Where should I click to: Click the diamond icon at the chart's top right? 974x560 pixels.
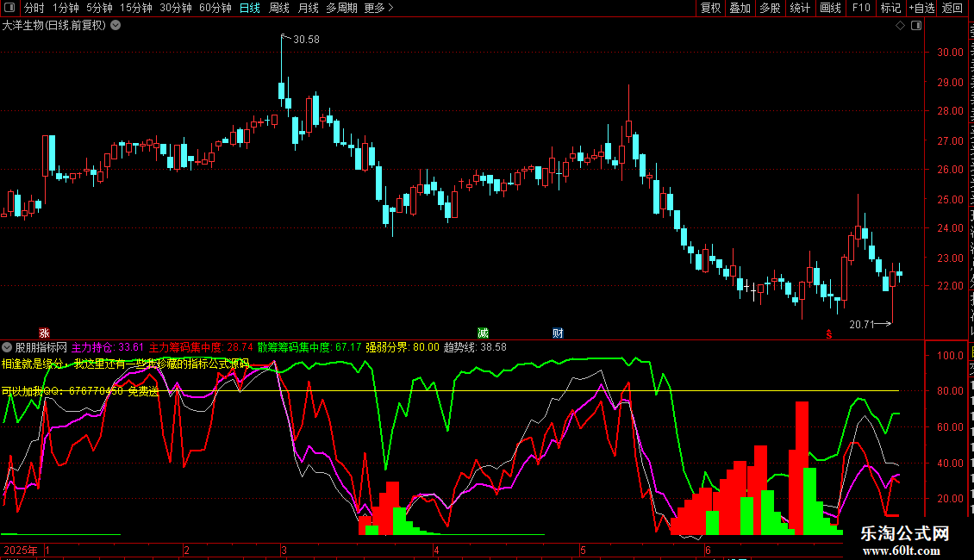900,26
